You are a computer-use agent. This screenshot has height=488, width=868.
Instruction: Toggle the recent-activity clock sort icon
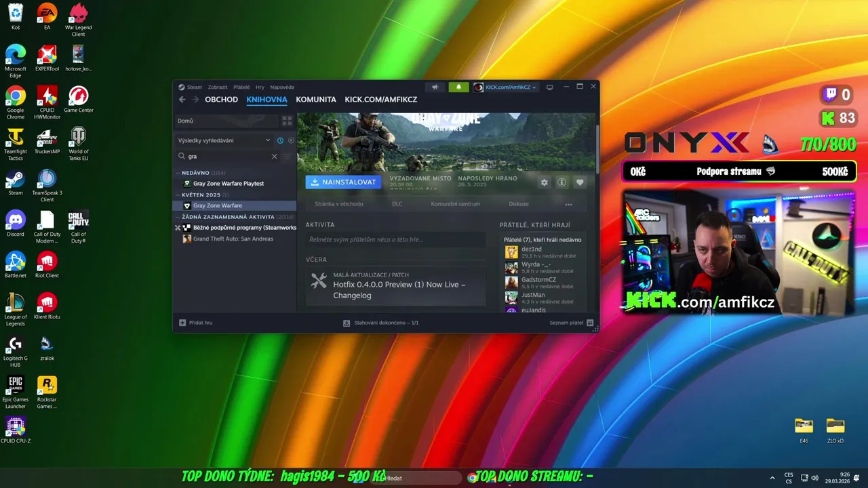click(x=280, y=140)
